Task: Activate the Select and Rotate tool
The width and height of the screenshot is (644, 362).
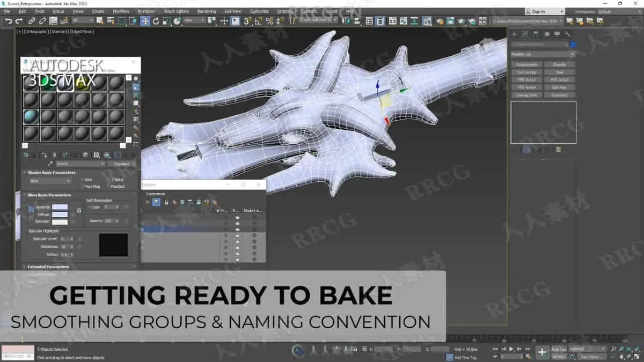Action: point(156,21)
